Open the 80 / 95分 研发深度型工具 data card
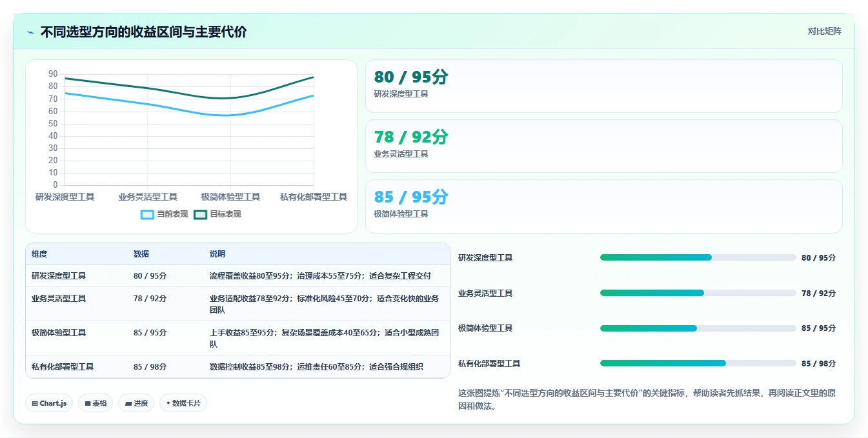Image resolution: width=868 pixels, height=438 pixels. 603,86
